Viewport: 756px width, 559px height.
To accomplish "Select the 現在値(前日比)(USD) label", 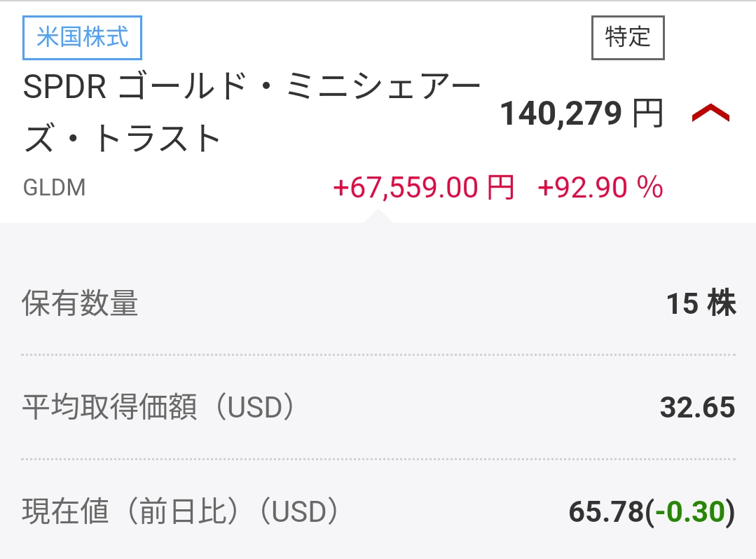I will (181, 512).
